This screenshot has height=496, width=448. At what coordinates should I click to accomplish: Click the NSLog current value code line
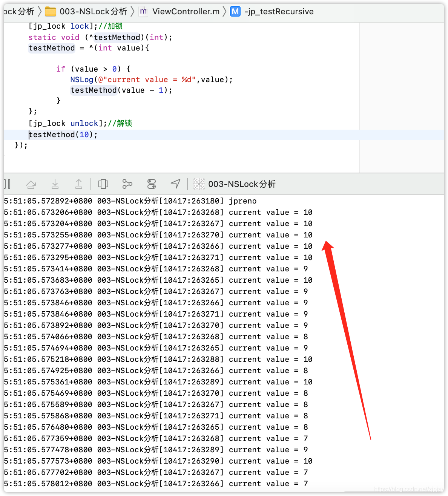point(152,80)
